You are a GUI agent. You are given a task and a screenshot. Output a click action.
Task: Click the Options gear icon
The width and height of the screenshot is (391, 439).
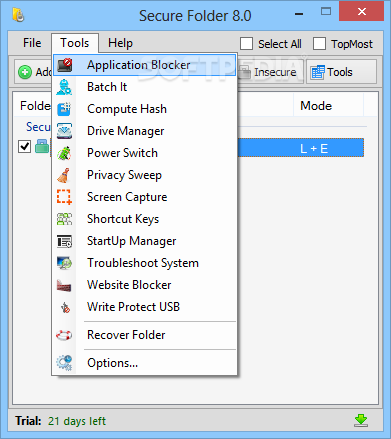[x=64, y=363]
